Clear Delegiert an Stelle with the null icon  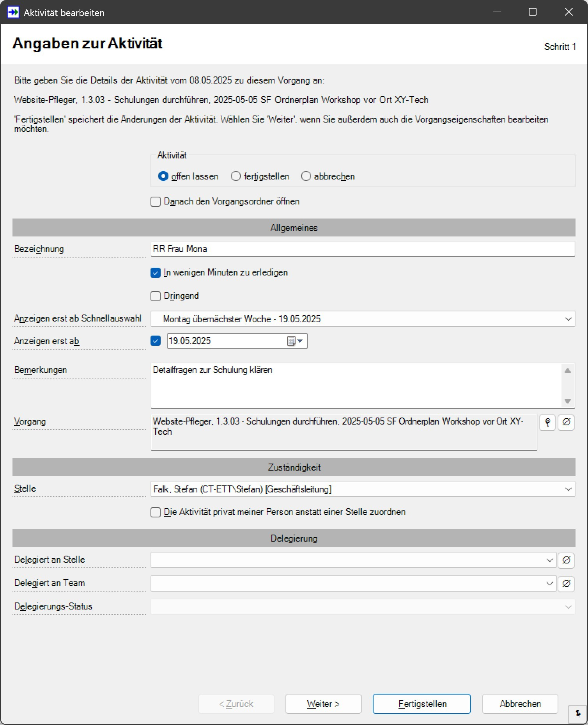pos(566,560)
